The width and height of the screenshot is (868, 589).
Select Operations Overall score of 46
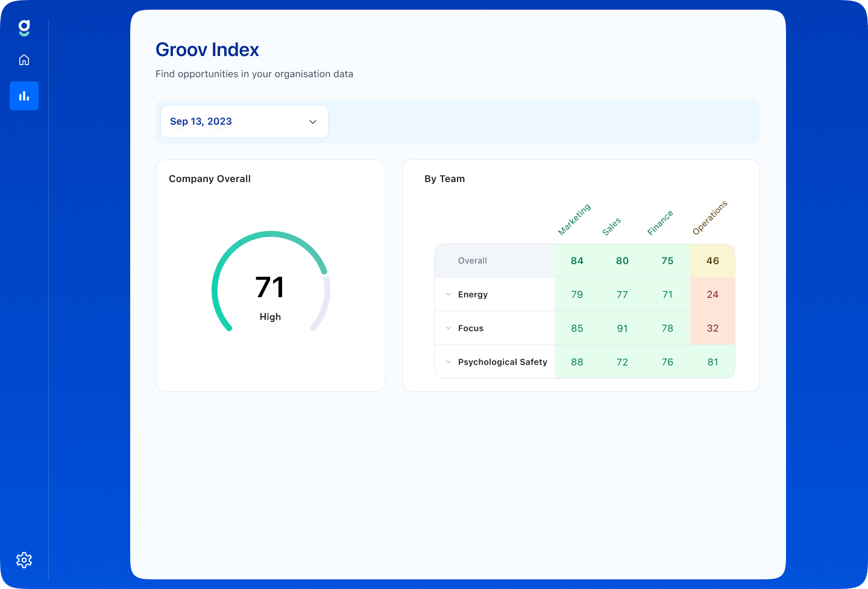[x=712, y=260]
